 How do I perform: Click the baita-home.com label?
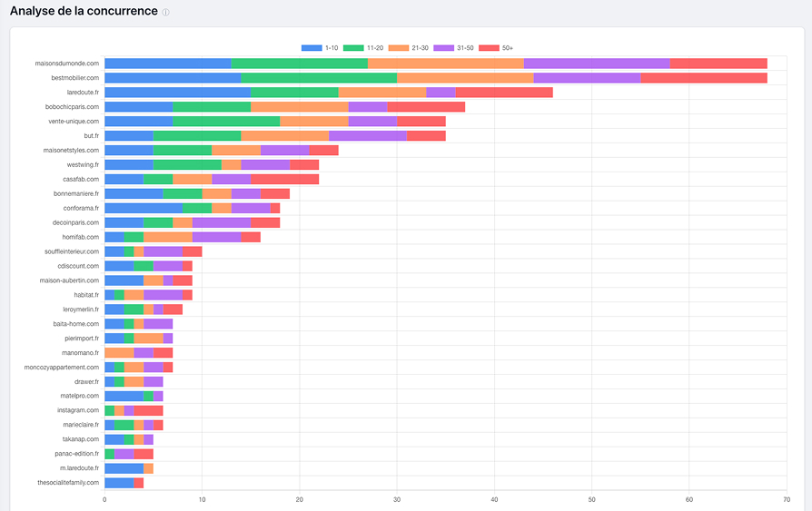tap(76, 324)
